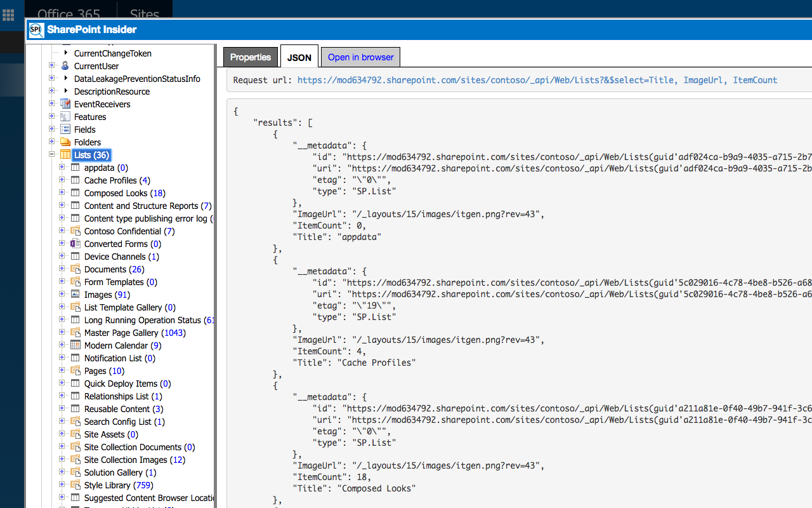The image size is (812, 508).
Task: Click the Cache Profiles list icon
Action: pos(75,180)
